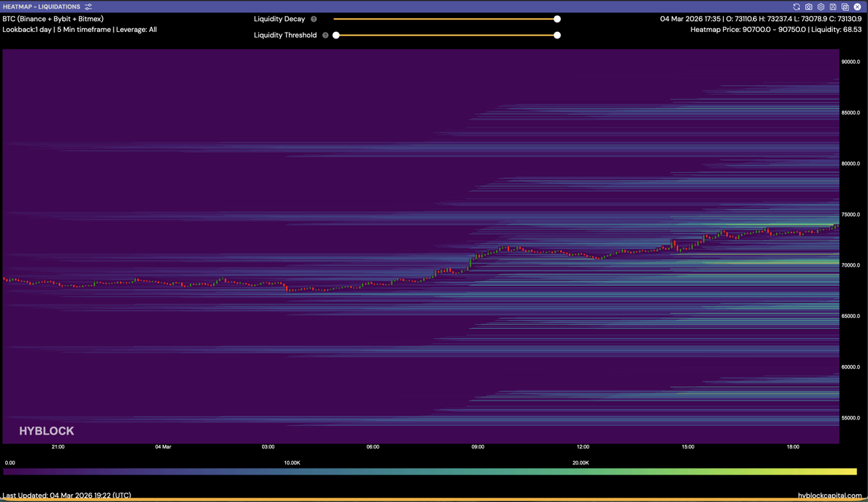The width and height of the screenshot is (868, 502).
Task: Click the Liquidity Threshold right slider handle
Action: point(557,35)
